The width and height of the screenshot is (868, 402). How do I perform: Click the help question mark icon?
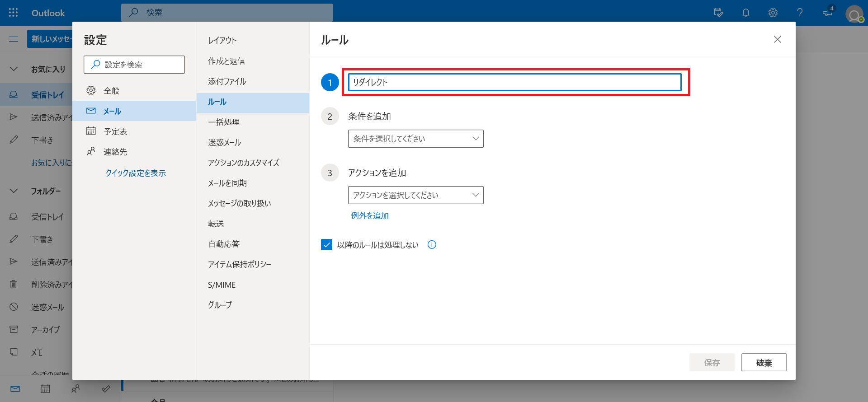tap(800, 13)
